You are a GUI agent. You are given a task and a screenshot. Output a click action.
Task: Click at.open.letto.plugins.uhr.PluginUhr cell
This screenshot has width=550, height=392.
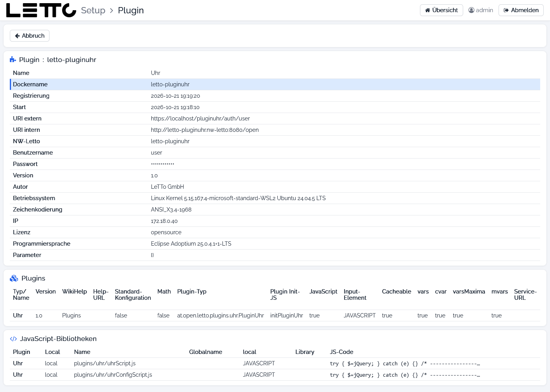click(x=220, y=315)
